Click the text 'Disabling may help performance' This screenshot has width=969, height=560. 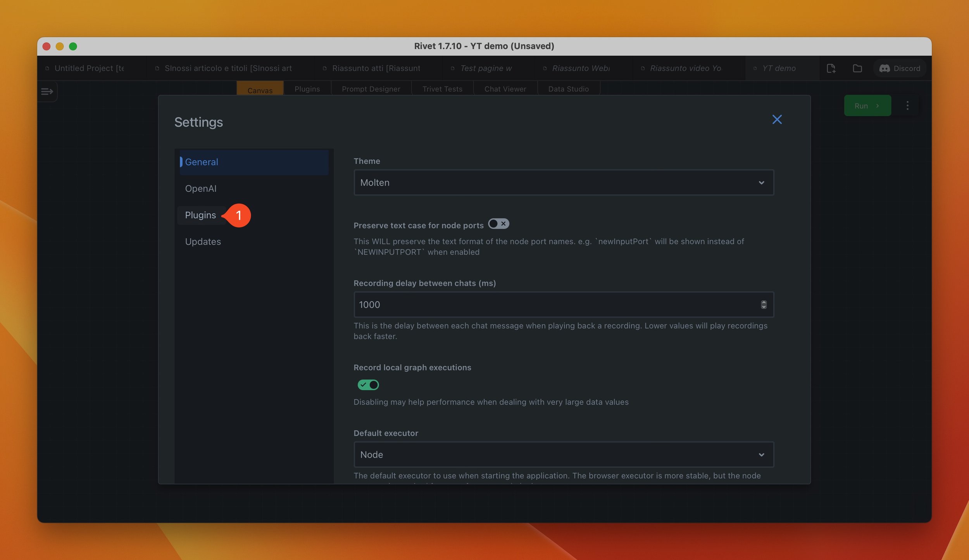coord(491,402)
